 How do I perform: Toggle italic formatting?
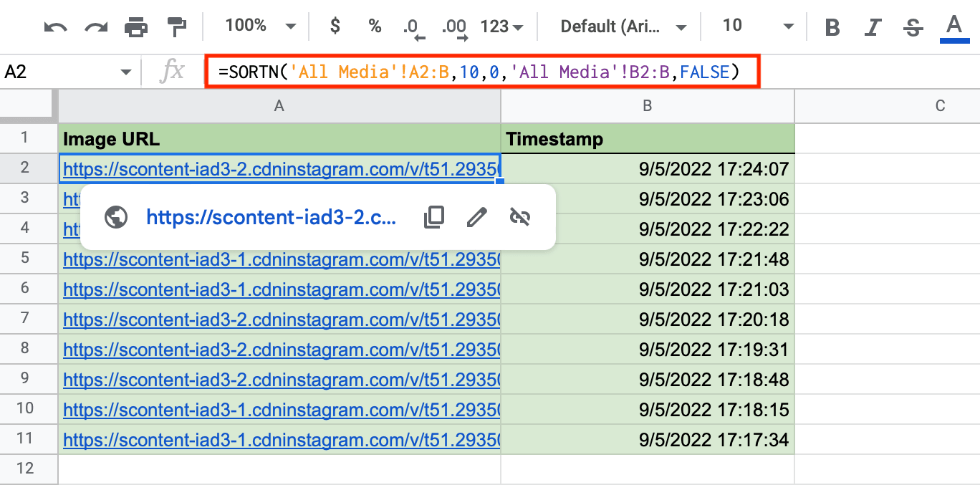872,26
